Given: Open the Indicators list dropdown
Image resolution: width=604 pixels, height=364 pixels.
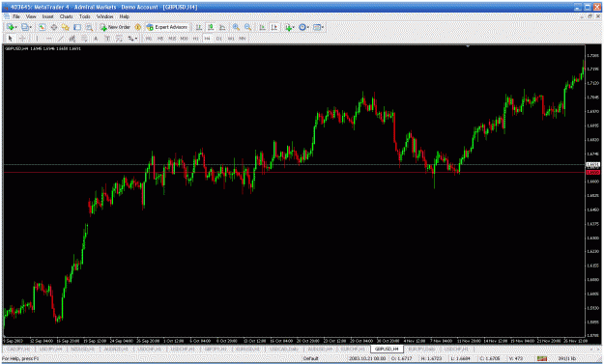Looking at the screenshot, I should click(x=289, y=27).
